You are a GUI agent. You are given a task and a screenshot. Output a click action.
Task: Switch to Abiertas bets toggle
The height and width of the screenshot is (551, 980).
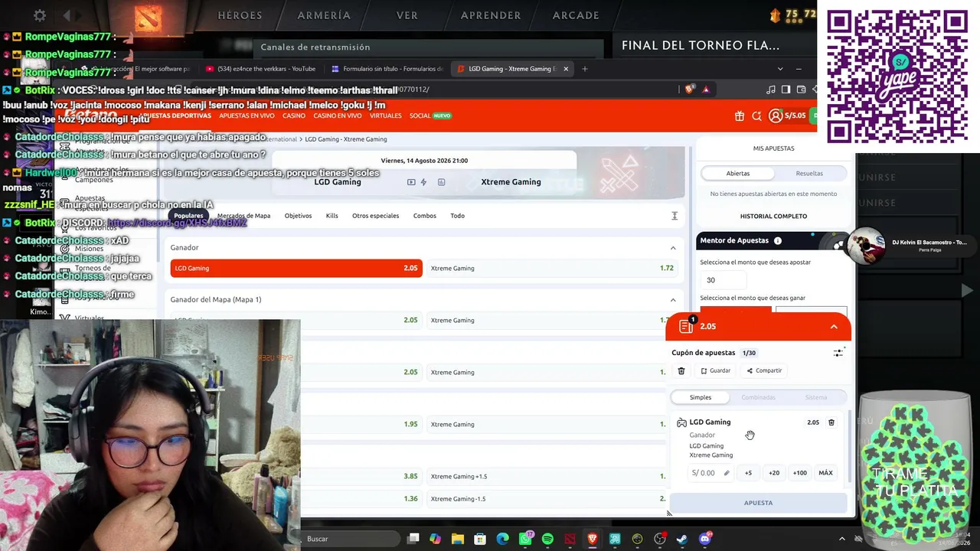coord(738,174)
